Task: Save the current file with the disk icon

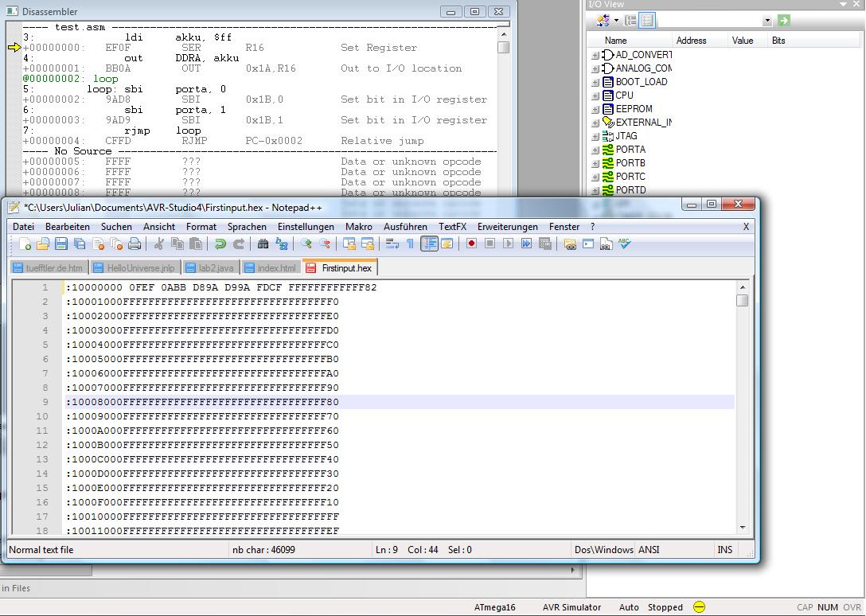Action: (x=61, y=244)
